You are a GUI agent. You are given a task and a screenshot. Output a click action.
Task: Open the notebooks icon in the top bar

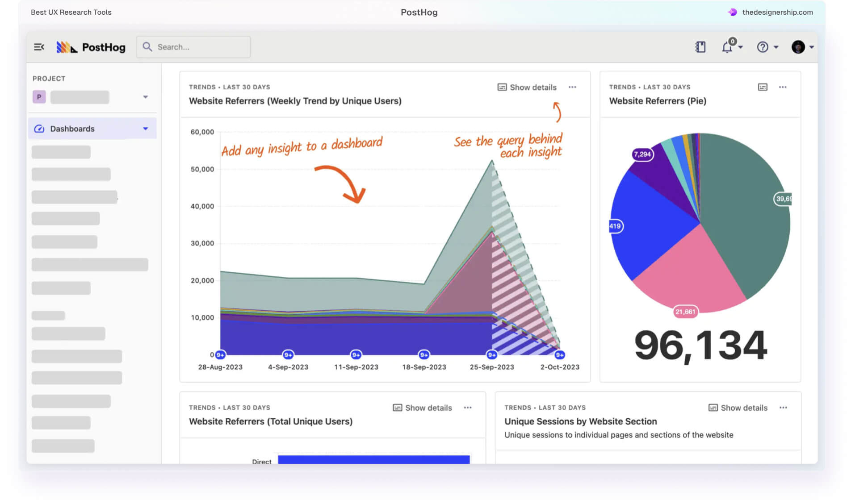[x=700, y=46]
